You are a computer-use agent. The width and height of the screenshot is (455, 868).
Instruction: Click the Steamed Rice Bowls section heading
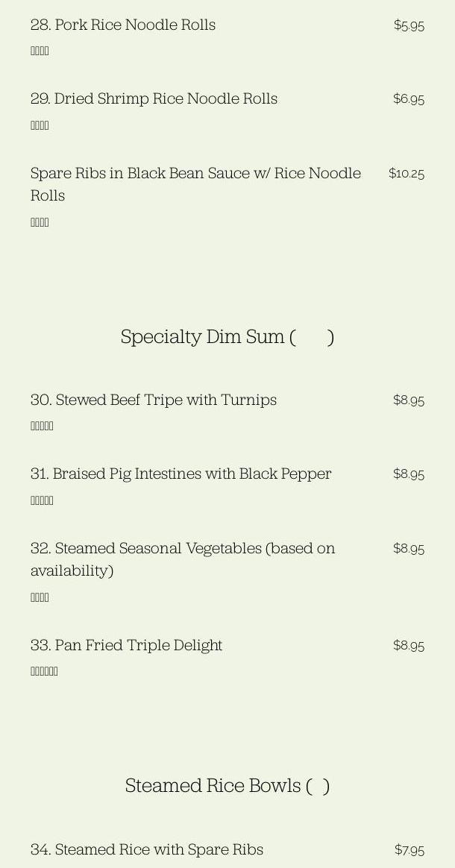tap(227, 786)
